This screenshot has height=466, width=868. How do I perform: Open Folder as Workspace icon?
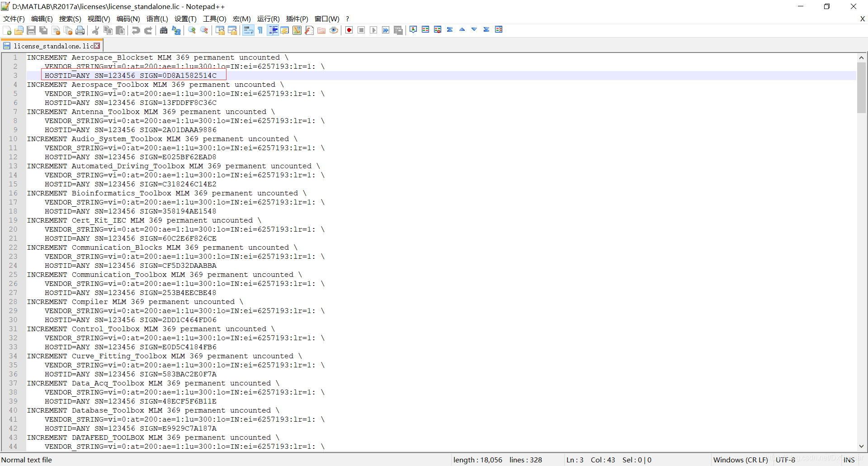321,30
